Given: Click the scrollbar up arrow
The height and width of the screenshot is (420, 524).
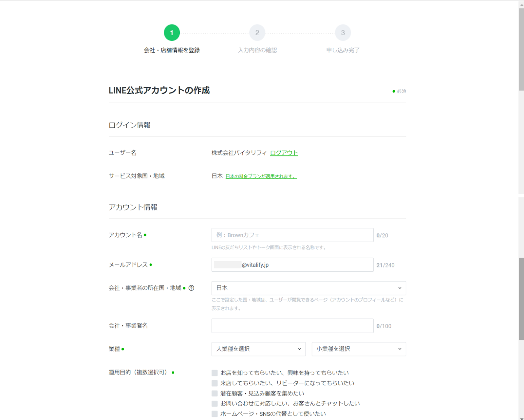Looking at the screenshot, I should pyautogui.click(x=521, y=5).
